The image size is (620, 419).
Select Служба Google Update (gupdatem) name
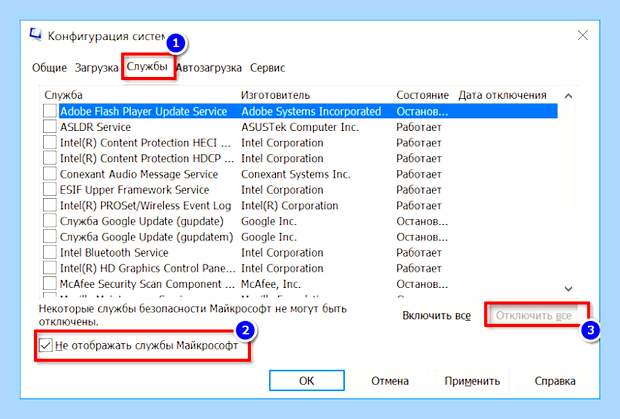[x=146, y=237]
